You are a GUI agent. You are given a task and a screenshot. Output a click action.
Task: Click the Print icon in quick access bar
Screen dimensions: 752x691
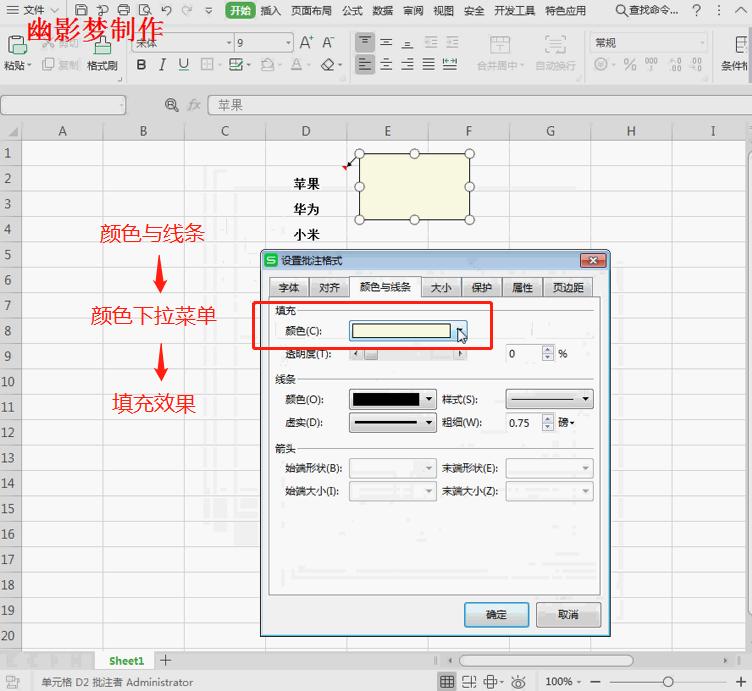click(x=124, y=10)
